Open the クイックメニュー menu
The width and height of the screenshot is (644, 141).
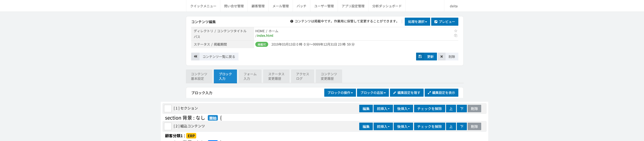click(x=203, y=6)
